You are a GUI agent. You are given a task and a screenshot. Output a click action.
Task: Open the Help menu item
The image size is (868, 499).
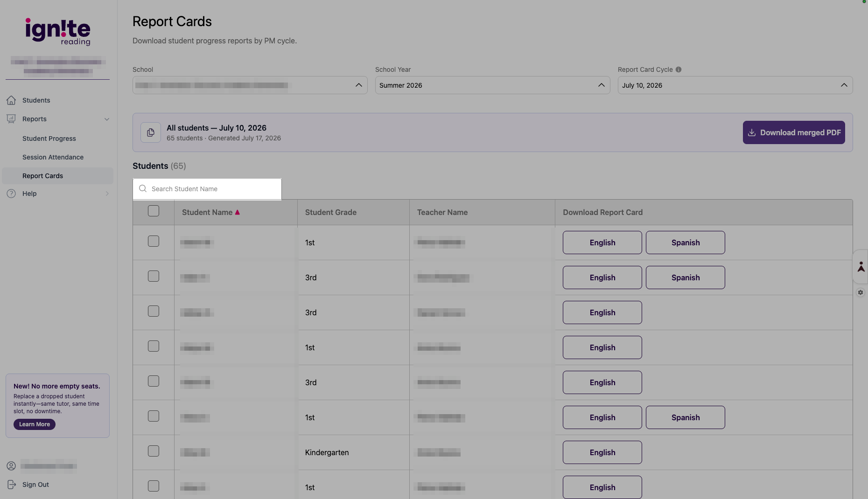(x=29, y=194)
